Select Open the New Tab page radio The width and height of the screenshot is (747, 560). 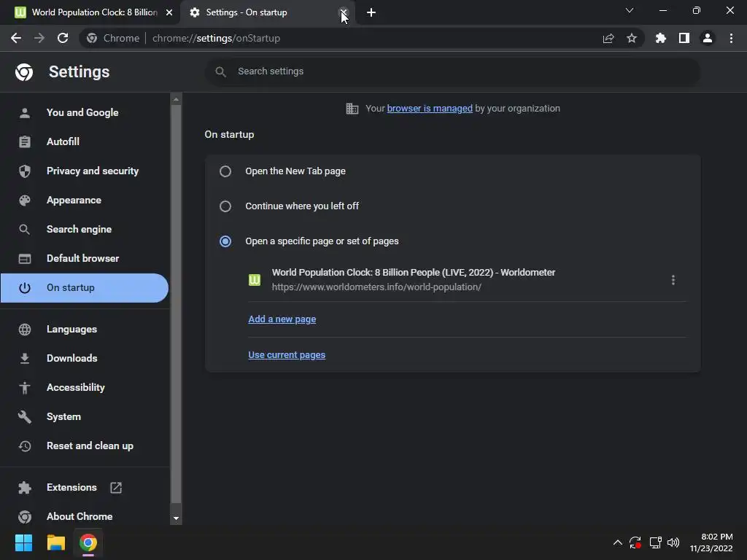pyautogui.click(x=225, y=171)
